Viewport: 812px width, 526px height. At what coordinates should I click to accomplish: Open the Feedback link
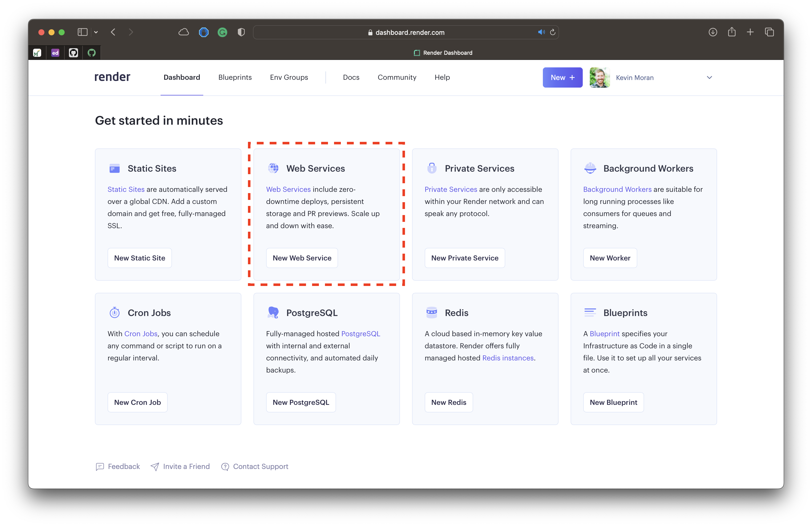pyautogui.click(x=118, y=467)
